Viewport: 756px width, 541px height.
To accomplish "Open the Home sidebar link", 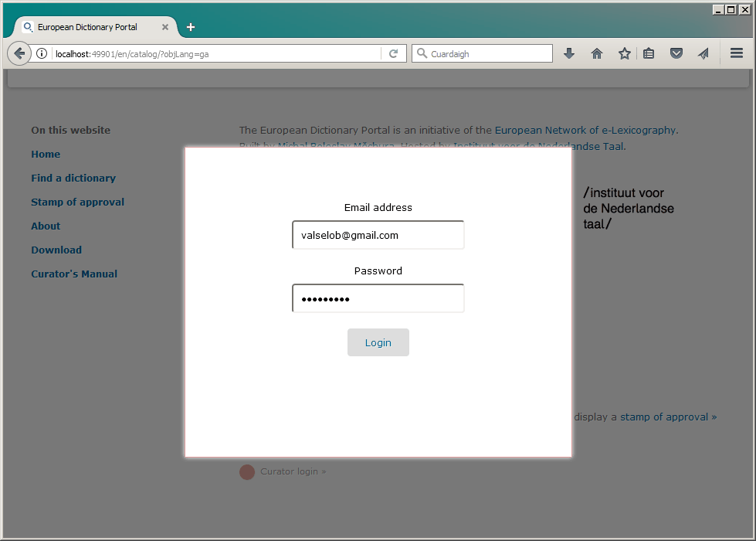I will [x=46, y=155].
